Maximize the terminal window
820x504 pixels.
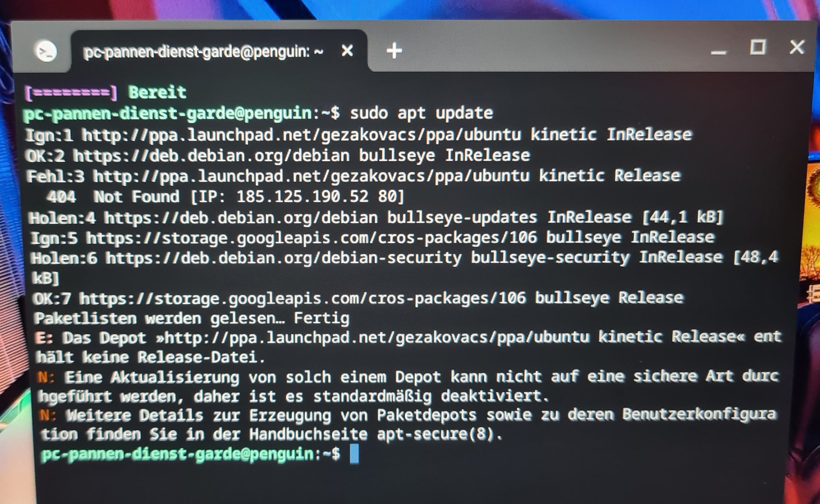click(x=758, y=47)
